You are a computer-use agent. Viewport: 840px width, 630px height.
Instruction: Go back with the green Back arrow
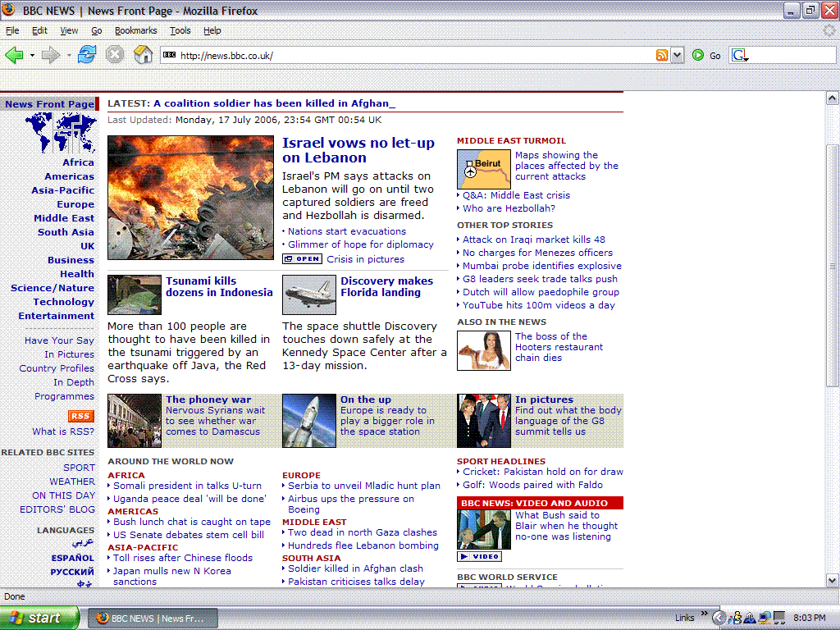click(14, 55)
